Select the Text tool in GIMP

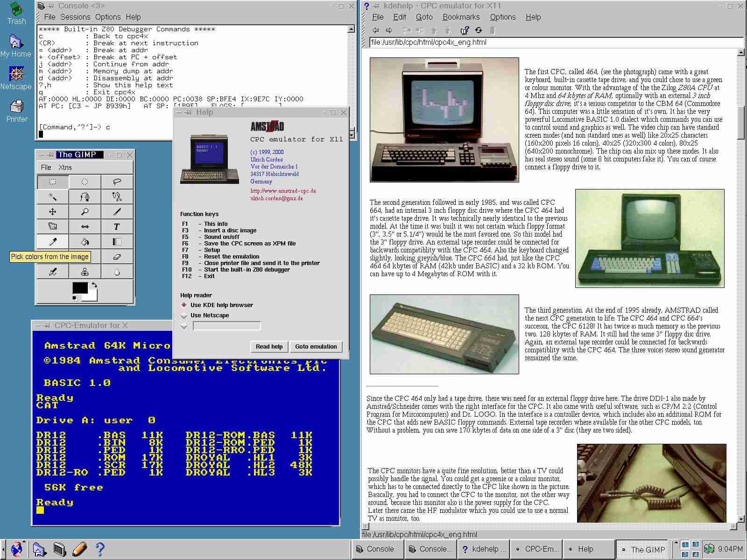coord(117,226)
